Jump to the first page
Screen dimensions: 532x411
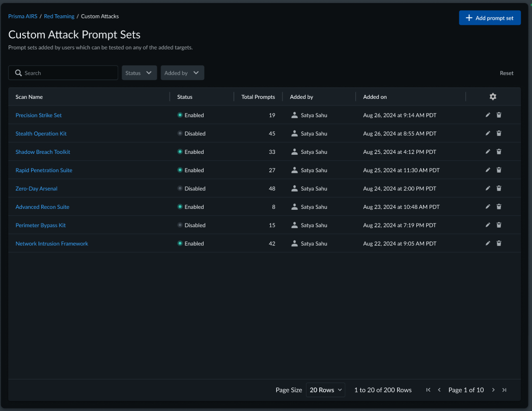click(428, 390)
